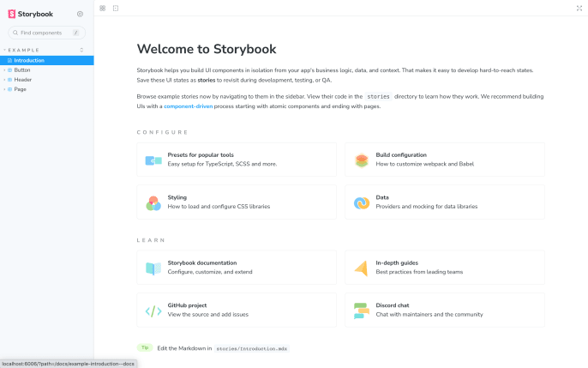Click the In-depth guides arrow icon
Image resolution: width=588 pixels, height=368 pixels.
(361, 268)
